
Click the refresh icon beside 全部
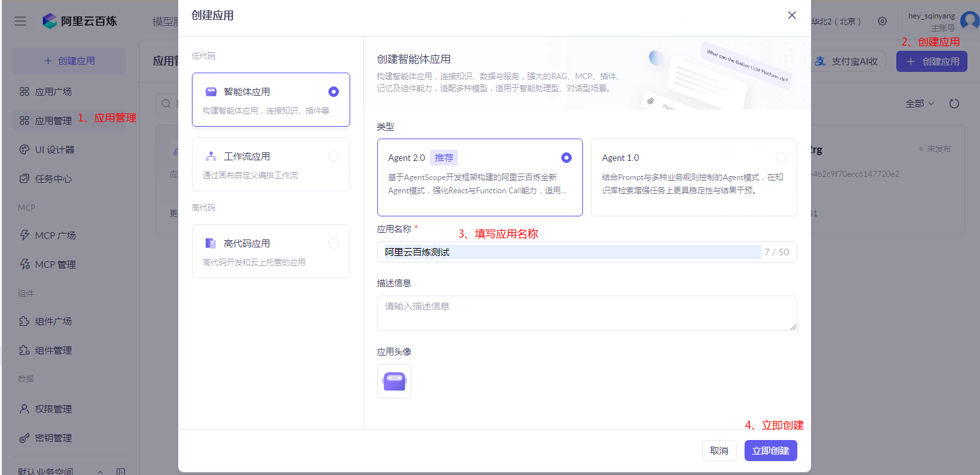[x=954, y=104]
